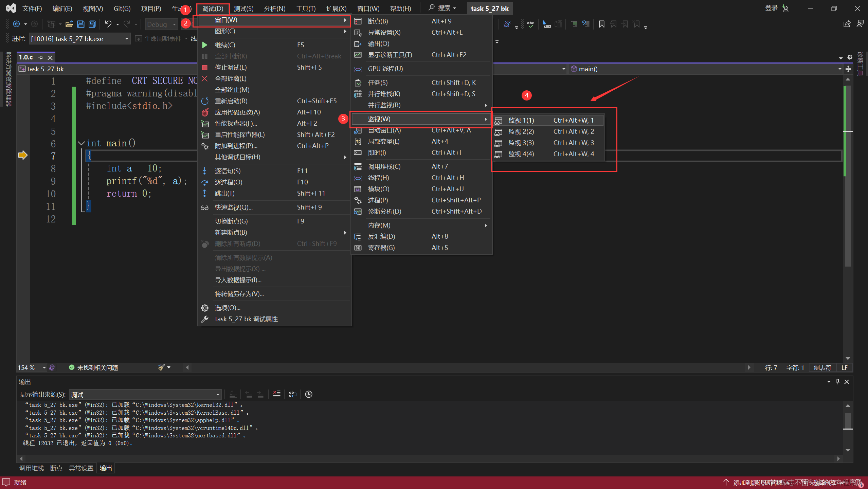Click 寄存器(G) icon
868x489 pixels.
click(358, 248)
